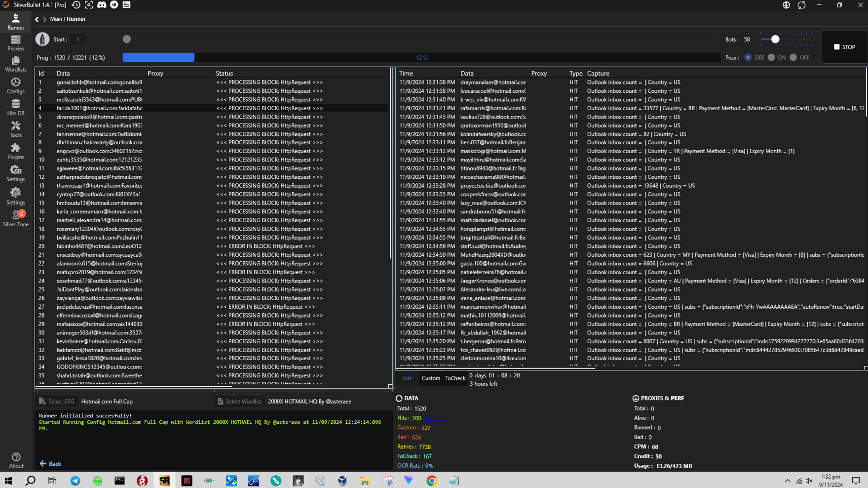Switch to the ToCheck tab

click(455, 378)
